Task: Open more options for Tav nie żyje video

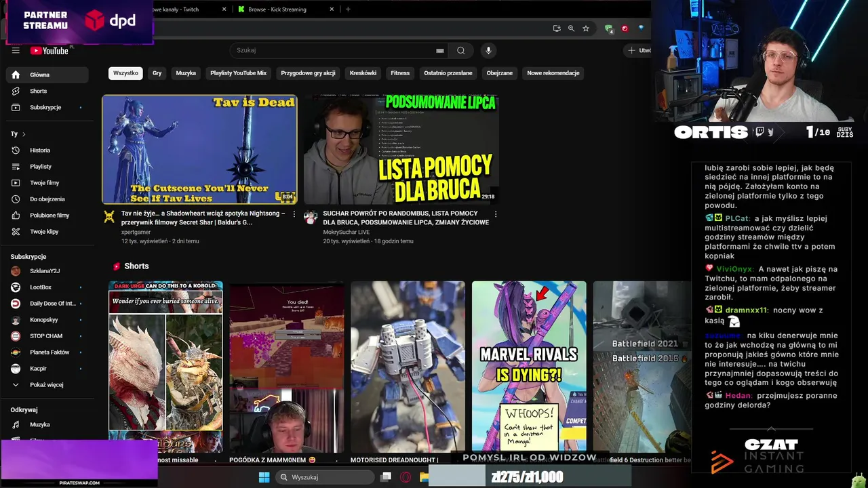Action: pyautogui.click(x=294, y=214)
